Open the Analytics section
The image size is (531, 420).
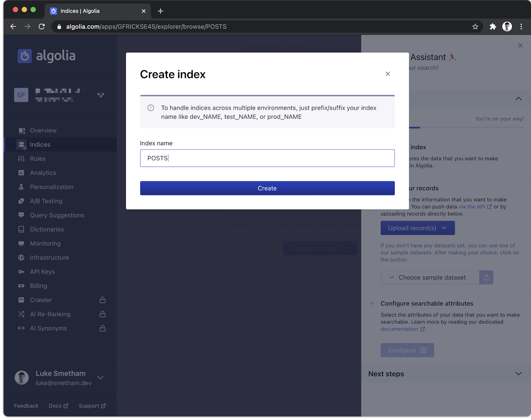42,173
